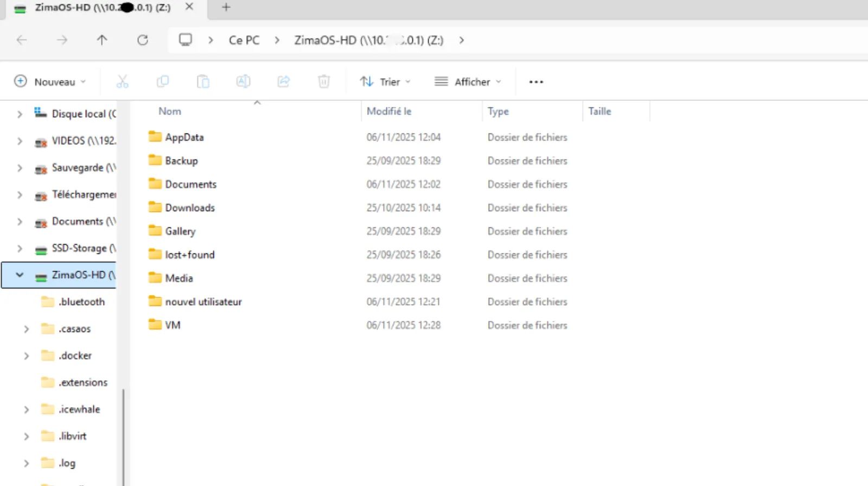This screenshot has height=486, width=868.
Task: Click the Cut scissors icon
Action: (x=122, y=82)
